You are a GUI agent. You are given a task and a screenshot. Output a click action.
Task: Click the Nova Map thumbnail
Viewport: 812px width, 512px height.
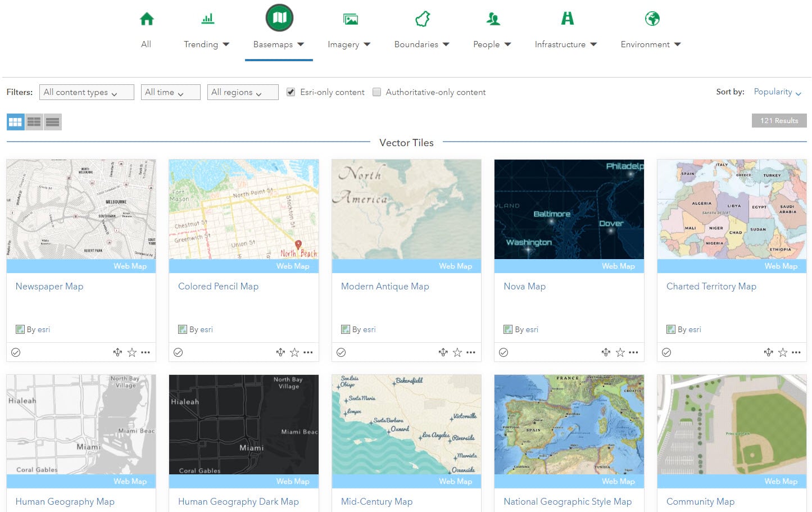click(569, 209)
